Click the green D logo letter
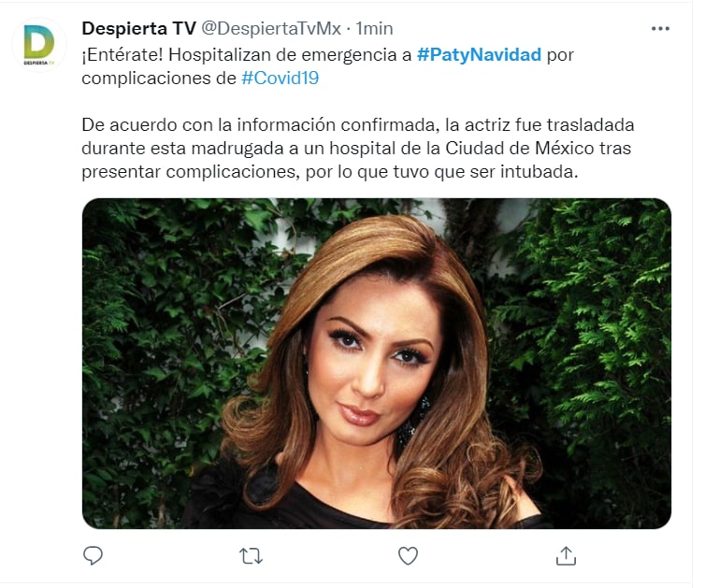705x588 pixels. point(38,42)
